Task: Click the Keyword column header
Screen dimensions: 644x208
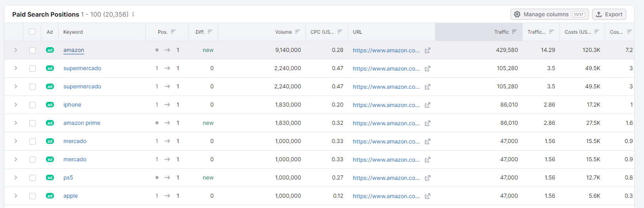Action: pyautogui.click(x=73, y=32)
